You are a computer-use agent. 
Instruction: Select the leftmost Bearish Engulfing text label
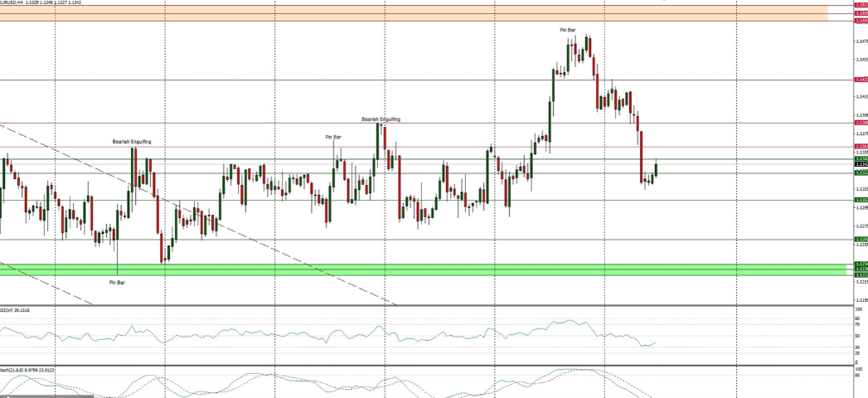coord(132,142)
